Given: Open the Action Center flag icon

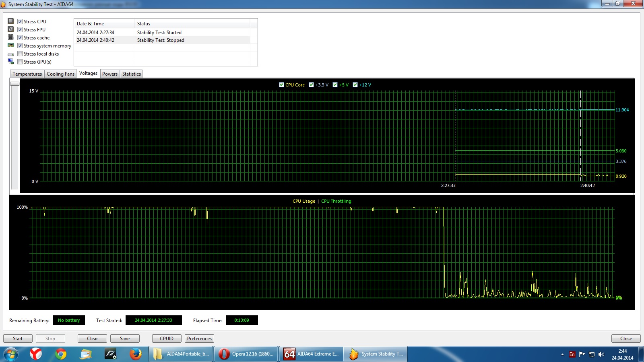Looking at the screenshot, I should click(x=582, y=354).
